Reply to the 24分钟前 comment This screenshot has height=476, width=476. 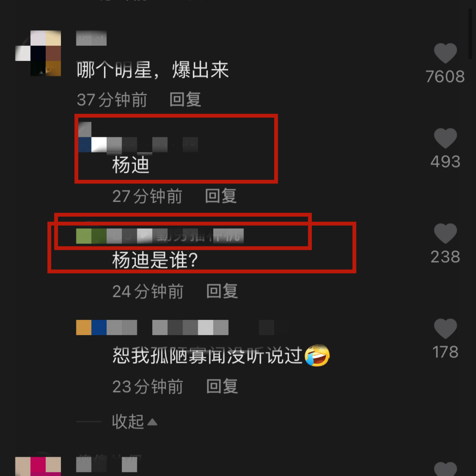[222, 291]
